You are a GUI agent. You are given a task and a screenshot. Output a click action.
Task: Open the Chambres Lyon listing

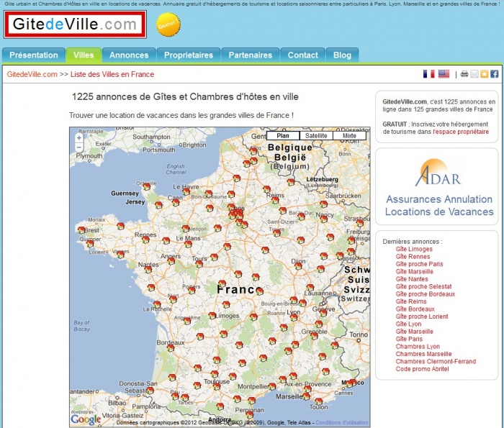(418, 347)
